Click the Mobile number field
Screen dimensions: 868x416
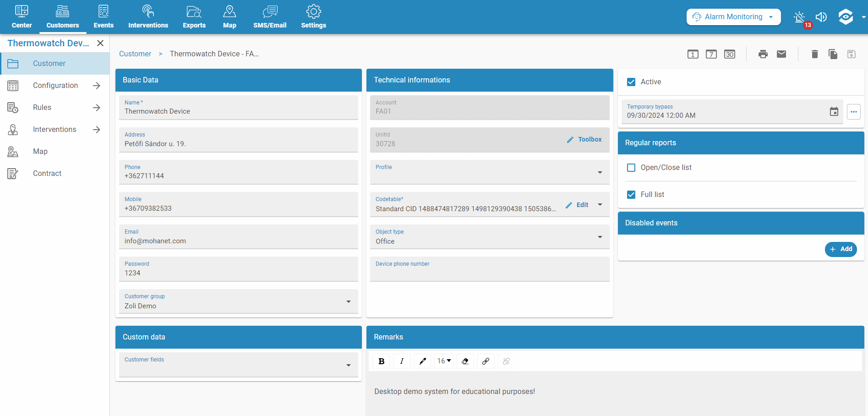239,204
